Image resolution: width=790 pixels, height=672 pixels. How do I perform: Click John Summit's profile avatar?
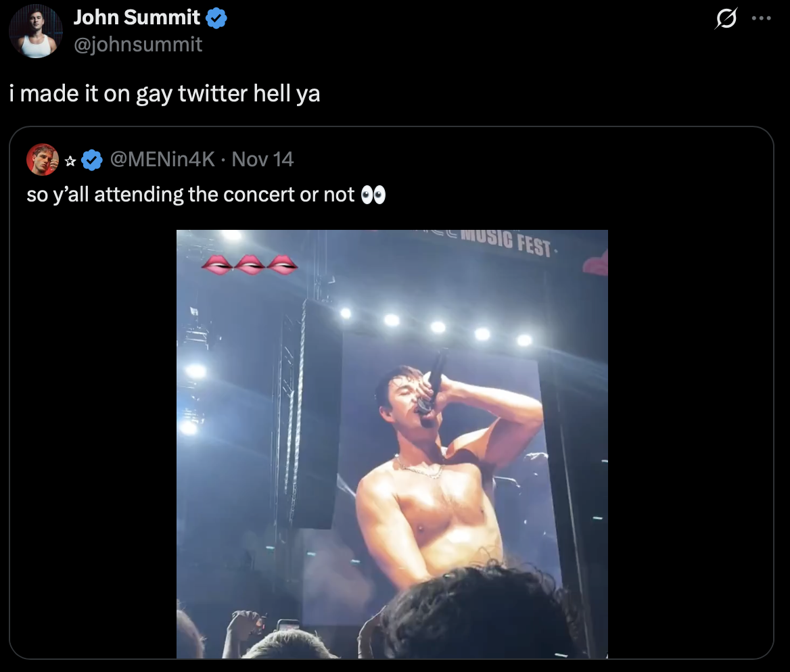point(37,31)
